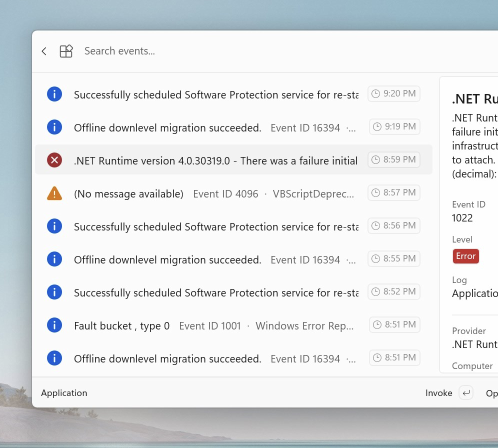Click the Enter key icon next to Invoke
The image size is (498, 448).
coord(466,393)
